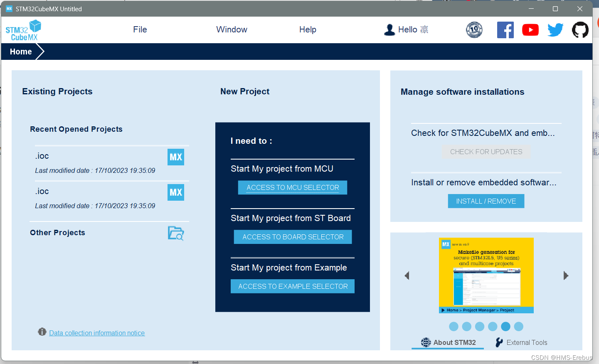Open the Window menu

click(232, 30)
